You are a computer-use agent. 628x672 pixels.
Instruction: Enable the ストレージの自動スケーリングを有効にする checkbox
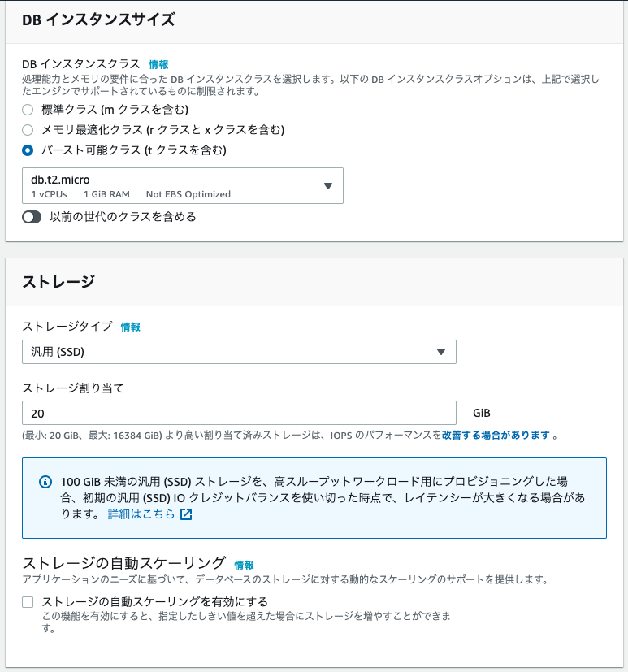[x=28, y=602]
